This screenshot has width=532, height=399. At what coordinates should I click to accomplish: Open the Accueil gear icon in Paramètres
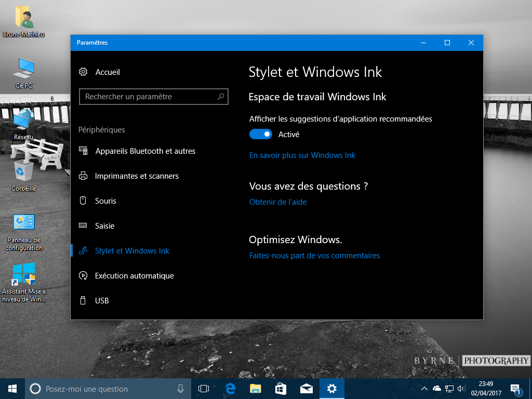point(83,72)
